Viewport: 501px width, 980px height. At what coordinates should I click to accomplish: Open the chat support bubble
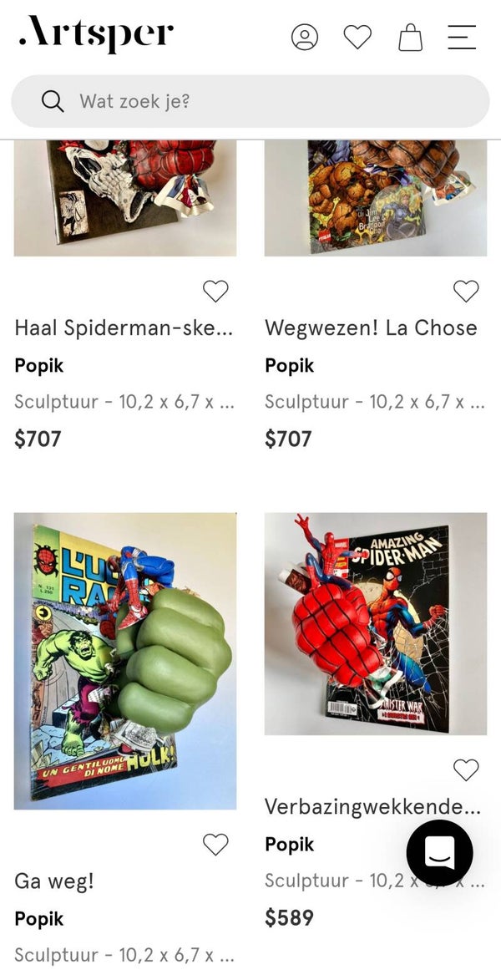point(440,853)
